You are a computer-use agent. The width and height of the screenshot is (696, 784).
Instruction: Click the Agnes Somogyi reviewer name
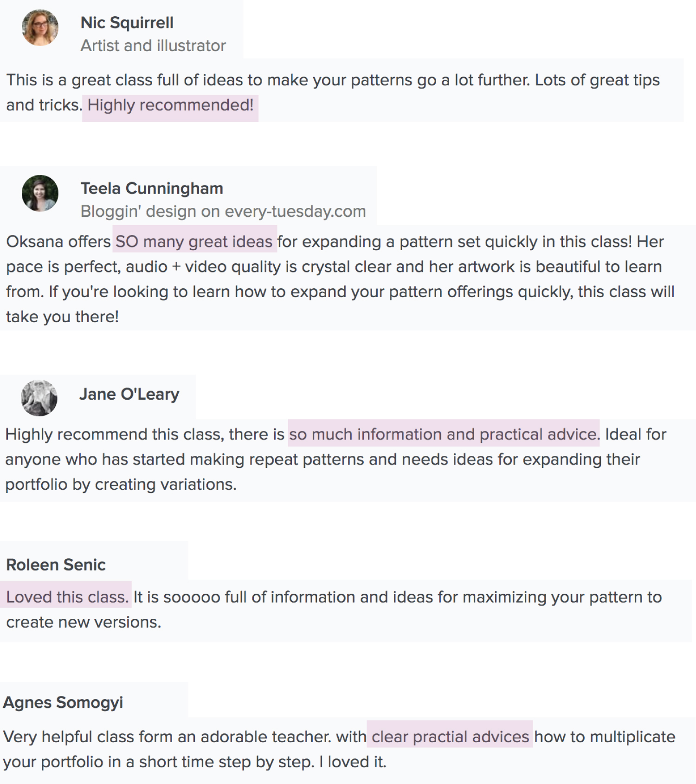click(63, 702)
